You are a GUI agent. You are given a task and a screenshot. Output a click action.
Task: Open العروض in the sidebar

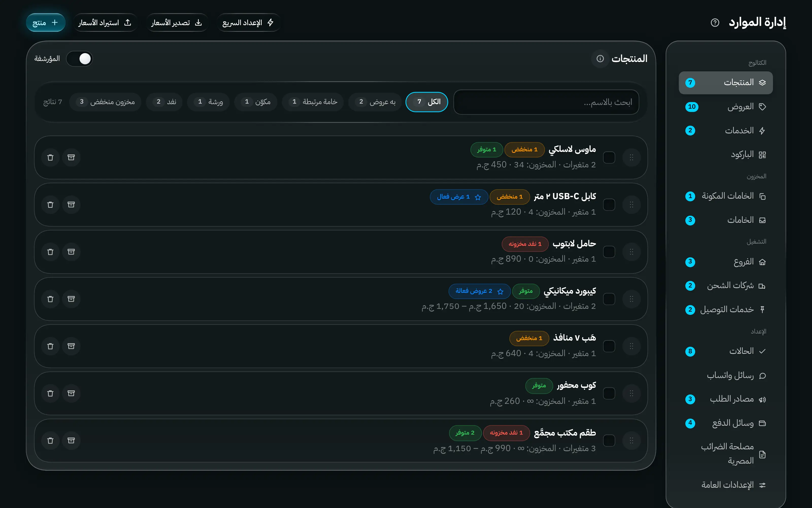[725, 107]
